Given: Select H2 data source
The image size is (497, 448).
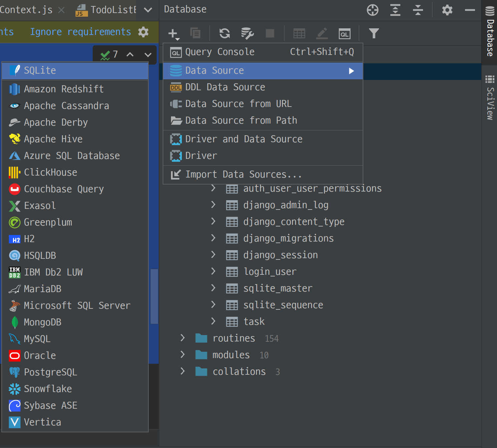Looking at the screenshot, I should (x=75, y=239).
